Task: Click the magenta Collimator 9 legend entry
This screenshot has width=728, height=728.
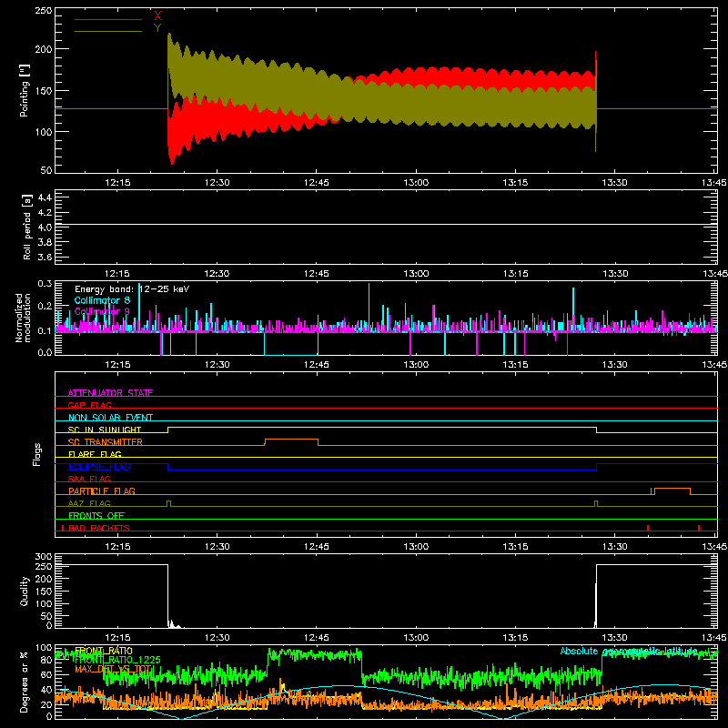Action: (x=102, y=311)
